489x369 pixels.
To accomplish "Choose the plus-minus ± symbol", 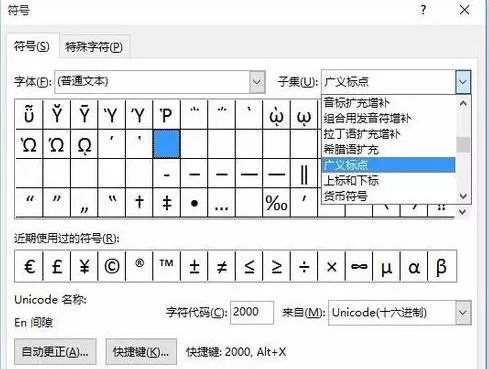I will 194,266.
